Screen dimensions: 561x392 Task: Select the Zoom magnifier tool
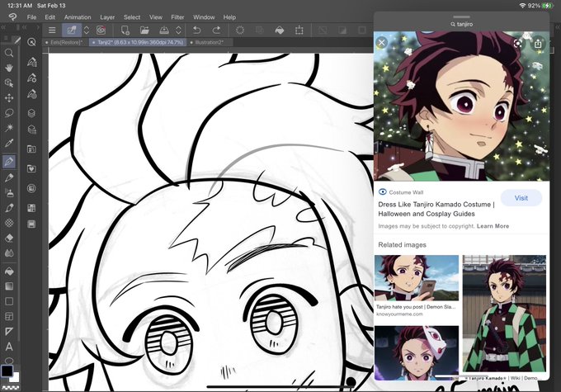(9, 53)
